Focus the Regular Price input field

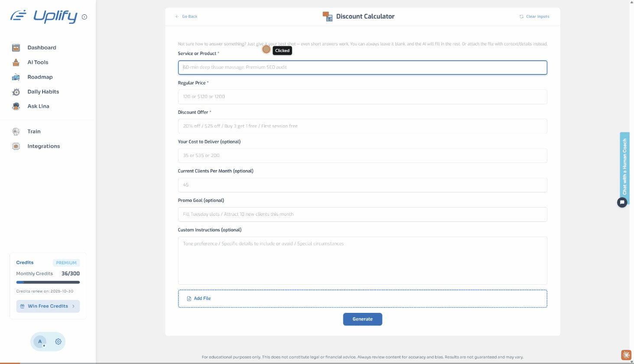pyautogui.click(x=362, y=97)
